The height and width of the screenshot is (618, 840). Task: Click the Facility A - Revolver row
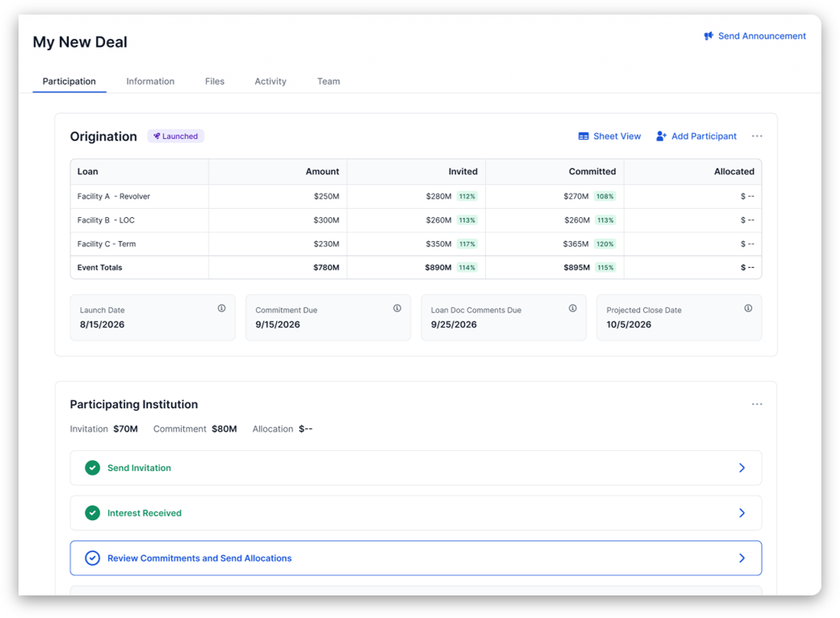416,197
